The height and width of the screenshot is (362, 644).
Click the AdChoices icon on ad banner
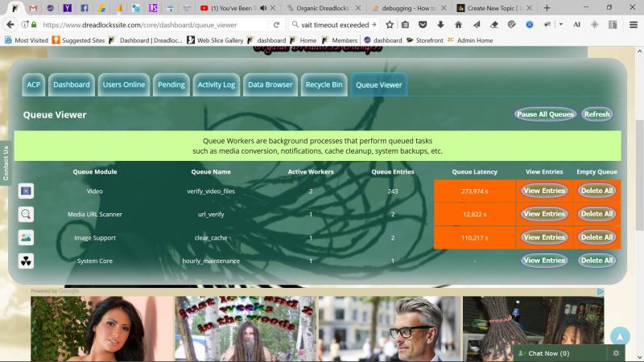click(x=600, y=291)
